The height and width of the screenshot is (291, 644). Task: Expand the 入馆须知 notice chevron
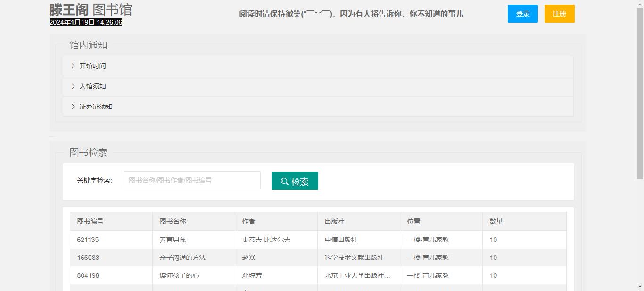tap(73, 86)
